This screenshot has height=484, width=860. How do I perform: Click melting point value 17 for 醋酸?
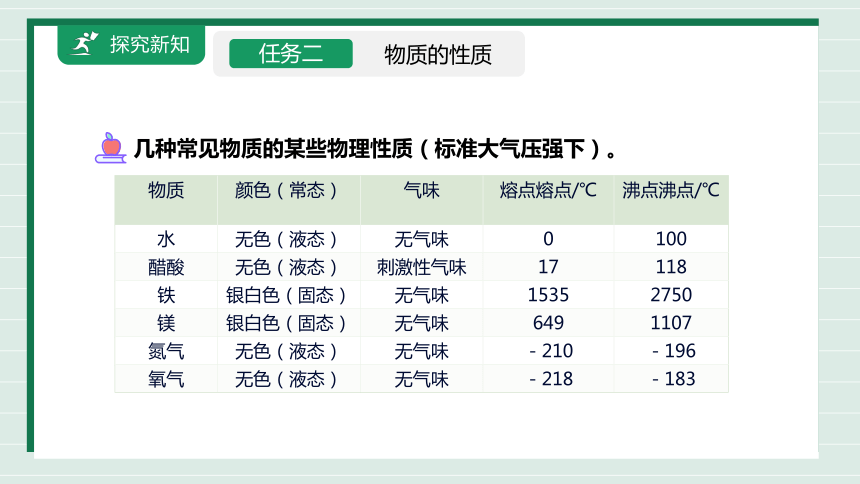pos(548,267)
